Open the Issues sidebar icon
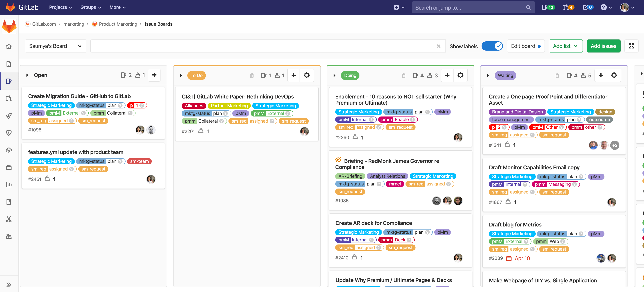 pos(9,81)
